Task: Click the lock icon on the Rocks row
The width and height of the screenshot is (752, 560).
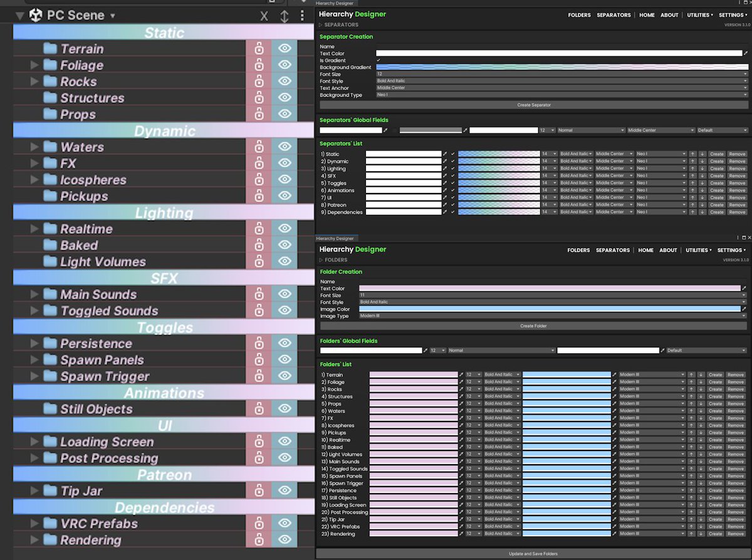Action: tap(258, 81)
